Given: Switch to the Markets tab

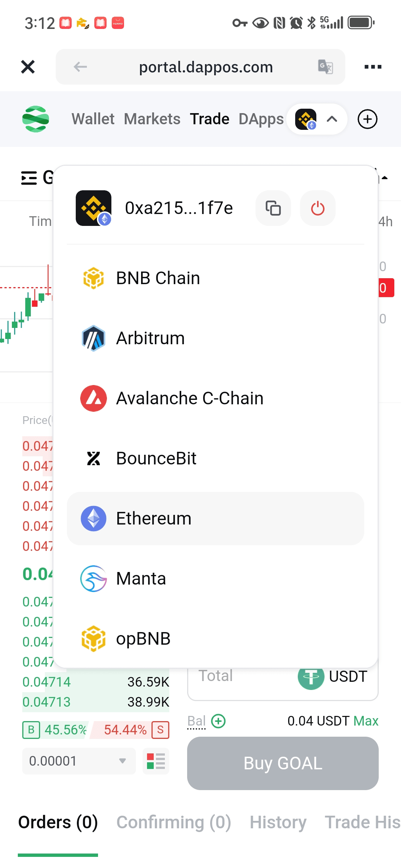Looking at the screenshot, I should [152, 119].
